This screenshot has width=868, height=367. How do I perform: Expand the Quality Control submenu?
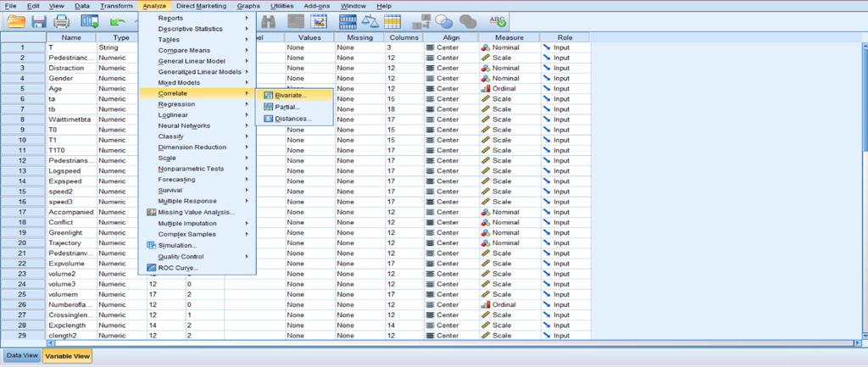[x=197, y=256]
